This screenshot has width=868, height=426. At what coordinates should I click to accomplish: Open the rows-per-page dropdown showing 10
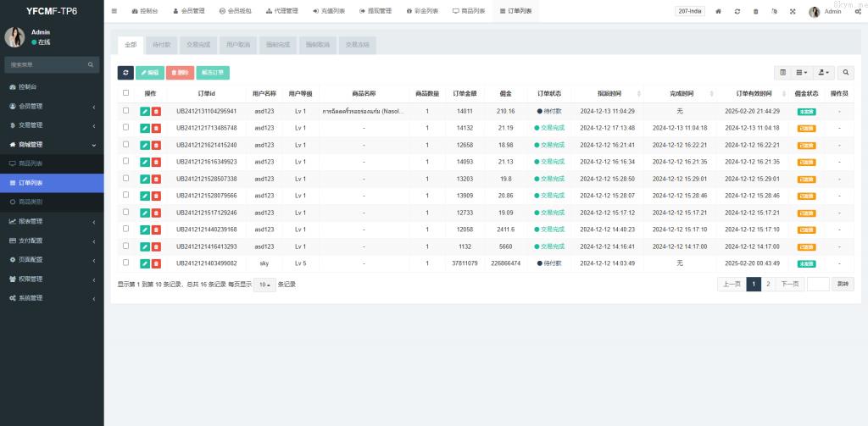[265, 285]
